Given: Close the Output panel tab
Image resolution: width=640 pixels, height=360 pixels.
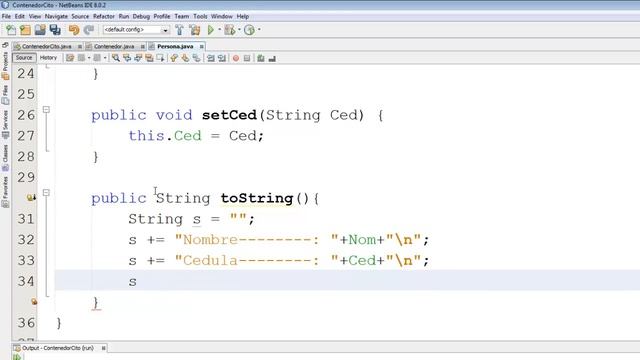Looking at the screenshot, I should [103, 348].
